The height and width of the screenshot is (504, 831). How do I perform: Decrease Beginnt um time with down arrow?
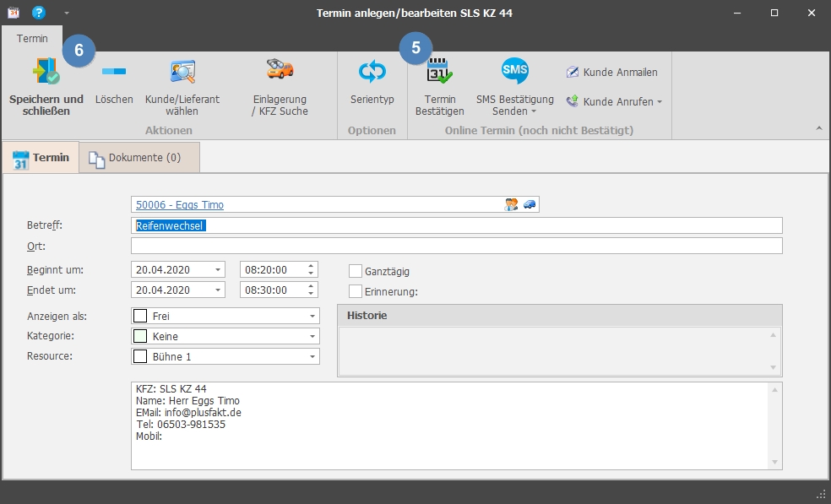[x=311, y=274]
